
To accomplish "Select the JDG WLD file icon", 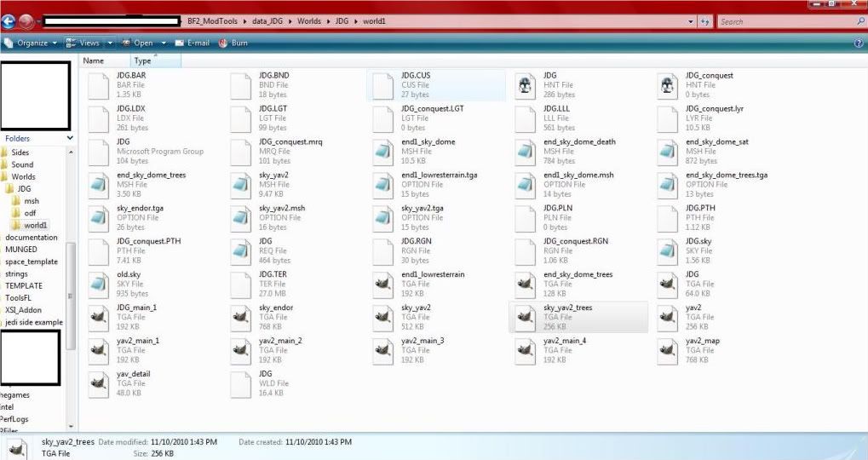I will pos(241,385).
